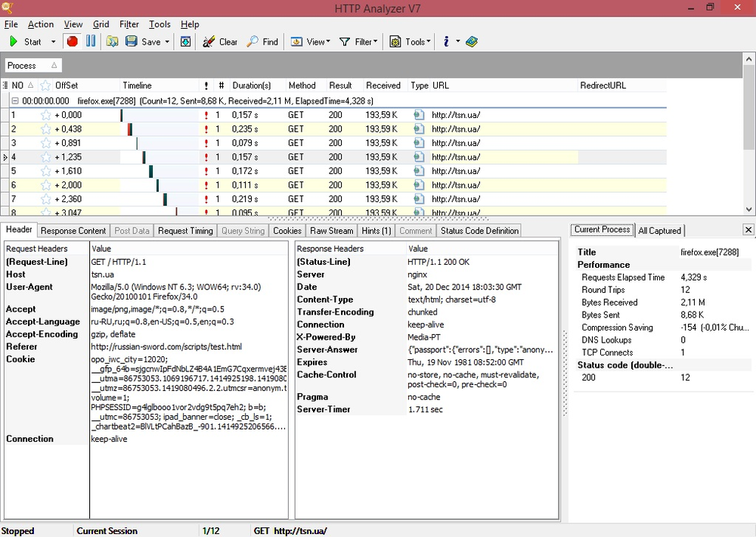Toggle the star bookmark on row 3

pos(45,143)
